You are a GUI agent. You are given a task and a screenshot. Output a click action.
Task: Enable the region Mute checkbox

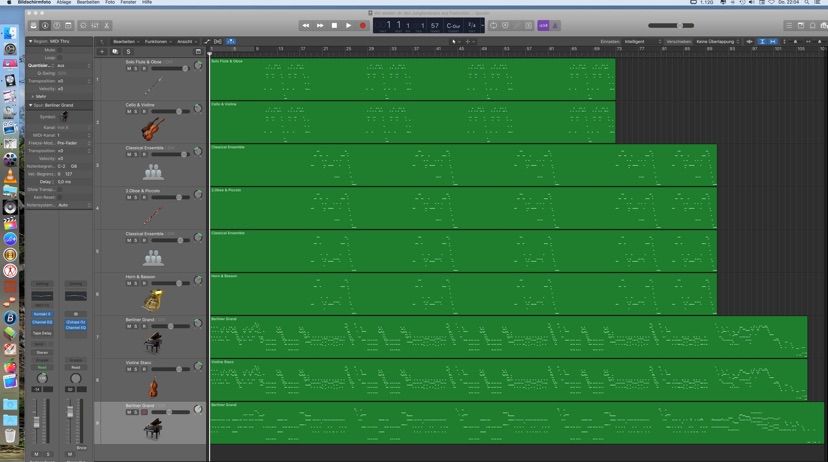coord(59,50)
